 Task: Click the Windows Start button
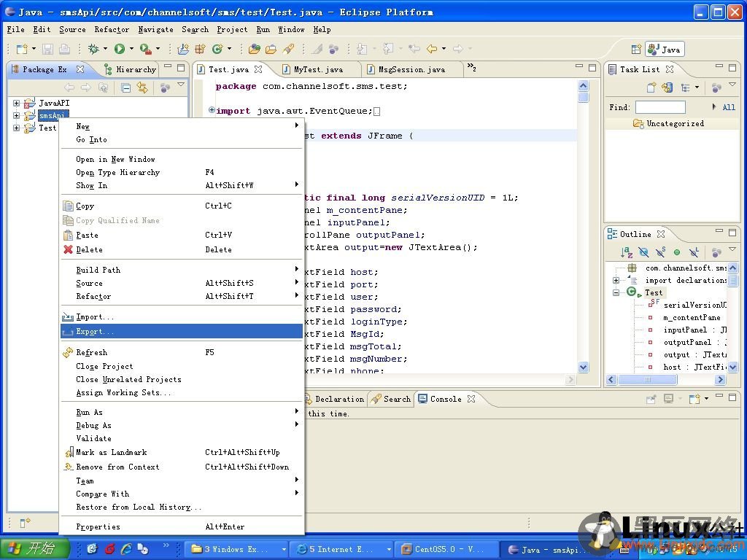tap(35, 549)
